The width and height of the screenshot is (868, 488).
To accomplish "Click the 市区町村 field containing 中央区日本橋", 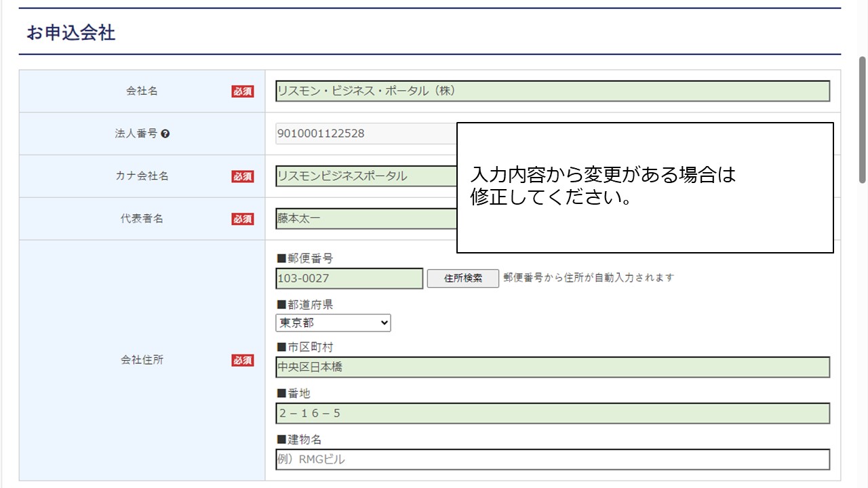I will (x=553, y=367).
